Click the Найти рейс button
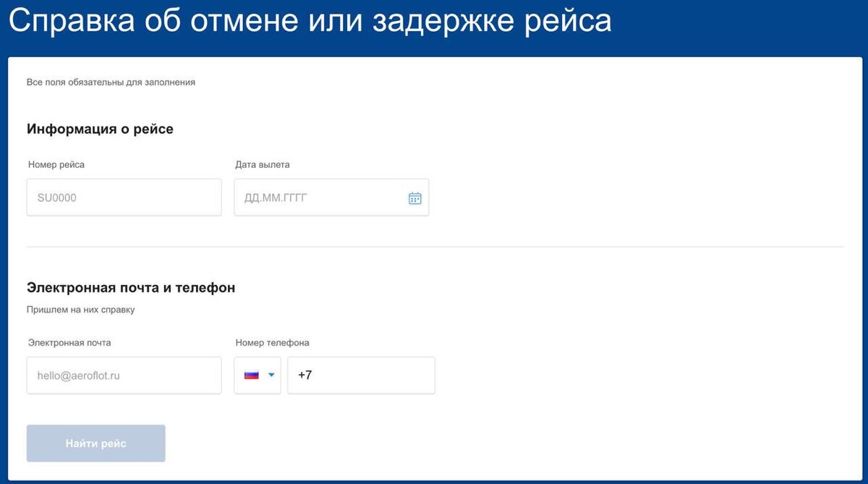This screenshot has height=484, width=868. 96,443
